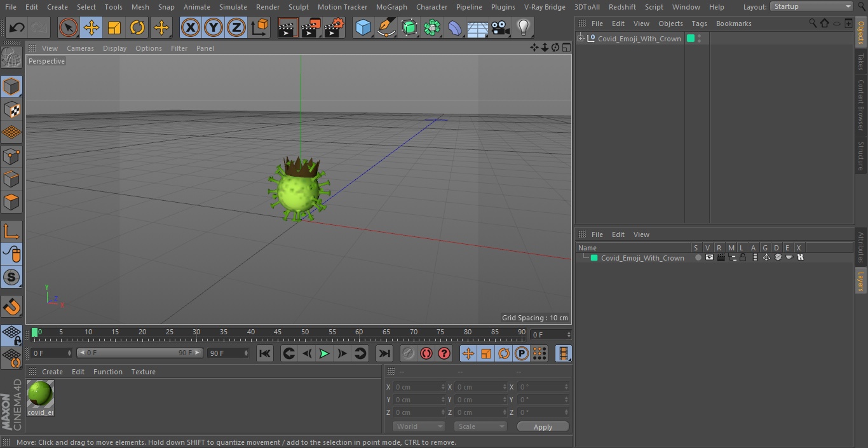The image size is (868, 448).
Task: Toggle layer lock icon
Action: click(743, 257)
